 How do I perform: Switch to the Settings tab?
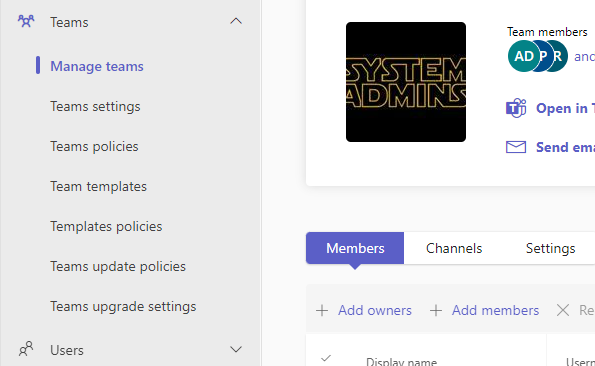(550, 248)
